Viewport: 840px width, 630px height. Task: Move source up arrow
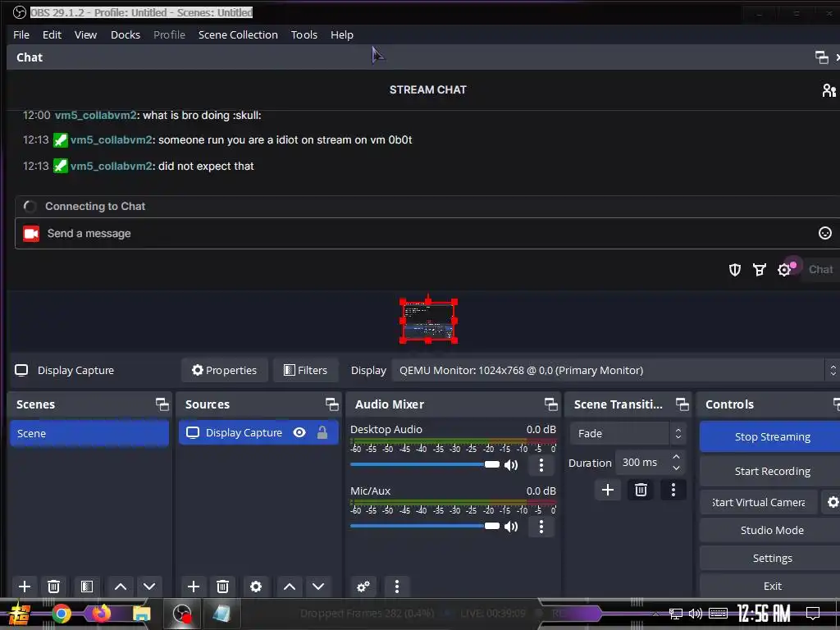click(290, 587)
